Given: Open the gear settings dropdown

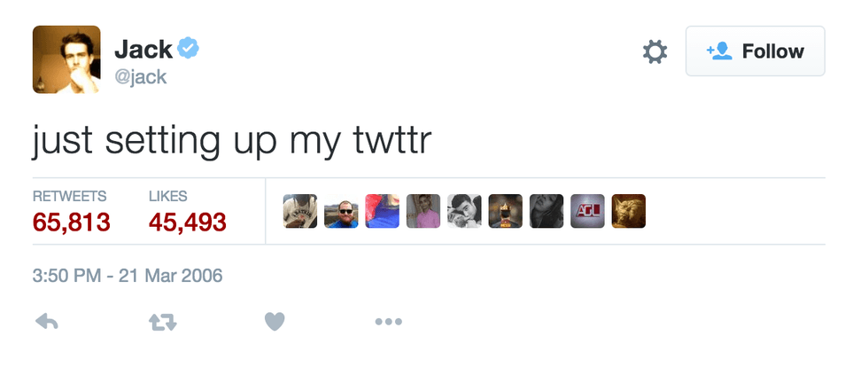Looking at the screenshot, I should coord(655,52).
